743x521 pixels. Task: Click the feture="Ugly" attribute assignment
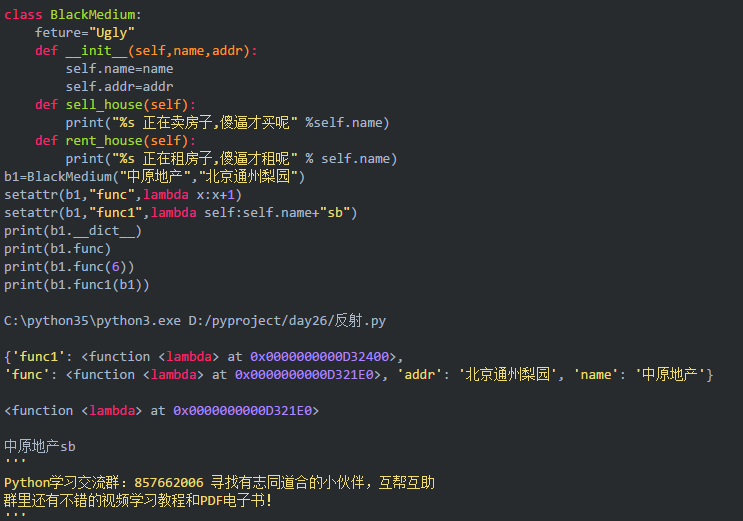click(85, 33)
